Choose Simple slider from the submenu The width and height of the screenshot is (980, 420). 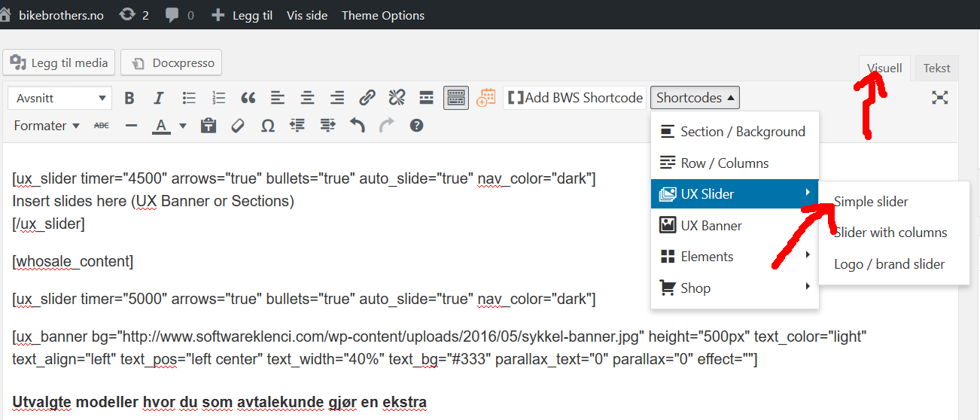coord(894,202)
